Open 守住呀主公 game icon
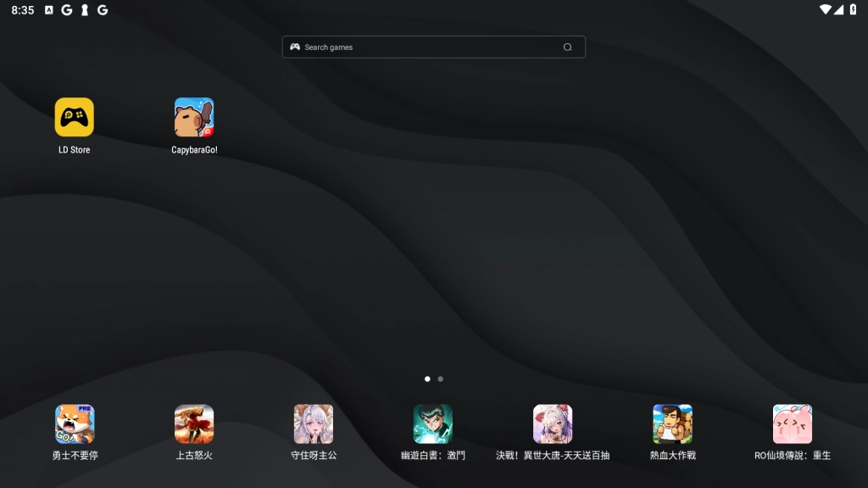868x488 pixels. tap(314, 424)
